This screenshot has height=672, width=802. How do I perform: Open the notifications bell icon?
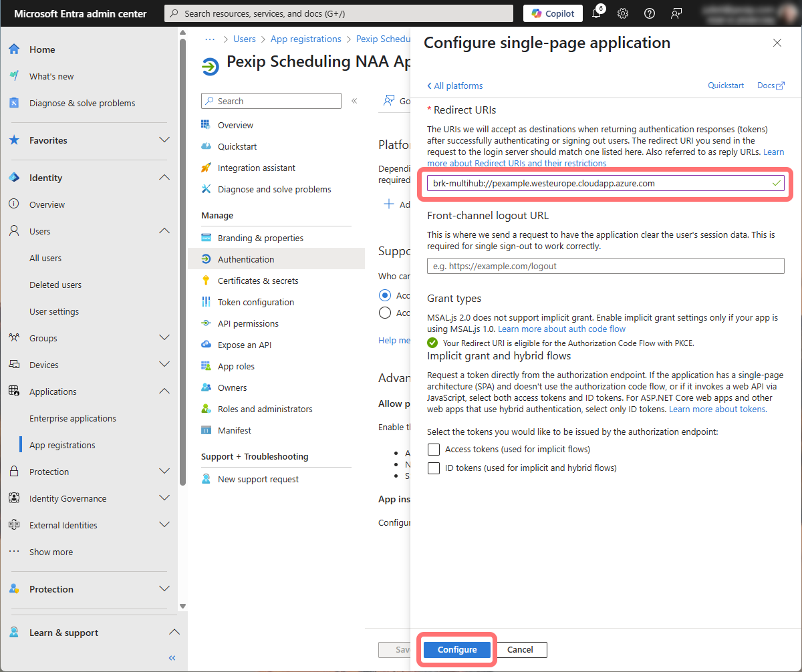click(597, 13)
